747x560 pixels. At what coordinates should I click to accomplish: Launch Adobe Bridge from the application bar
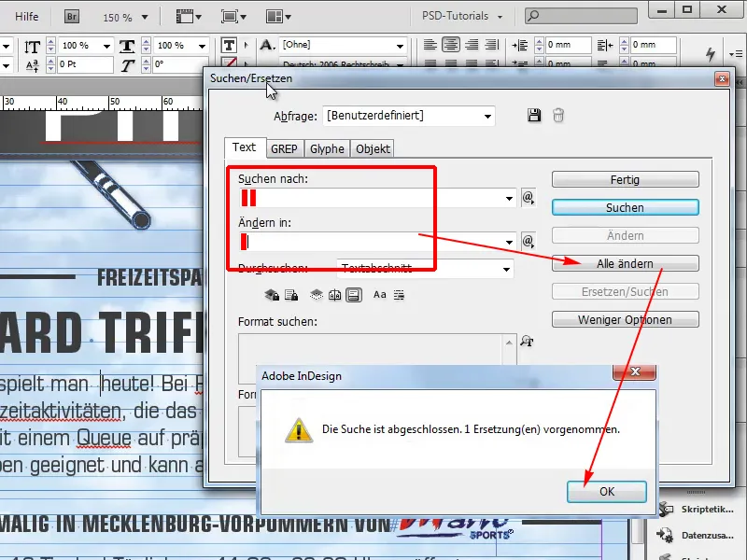click(71, 16)
